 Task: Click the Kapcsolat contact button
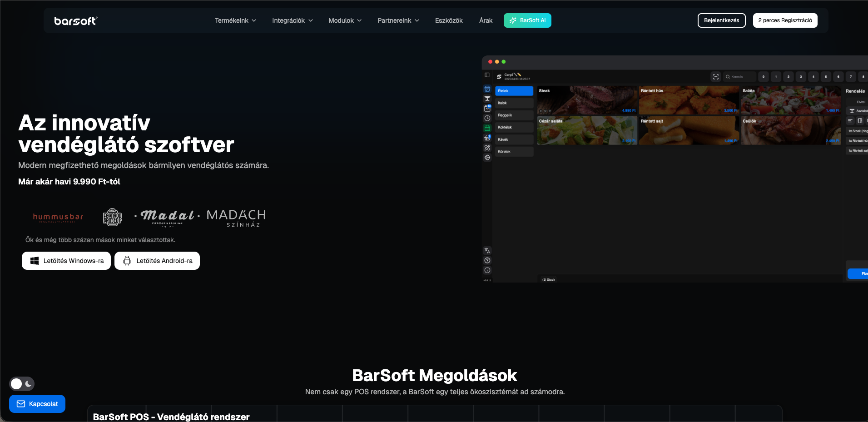[37, 404]
